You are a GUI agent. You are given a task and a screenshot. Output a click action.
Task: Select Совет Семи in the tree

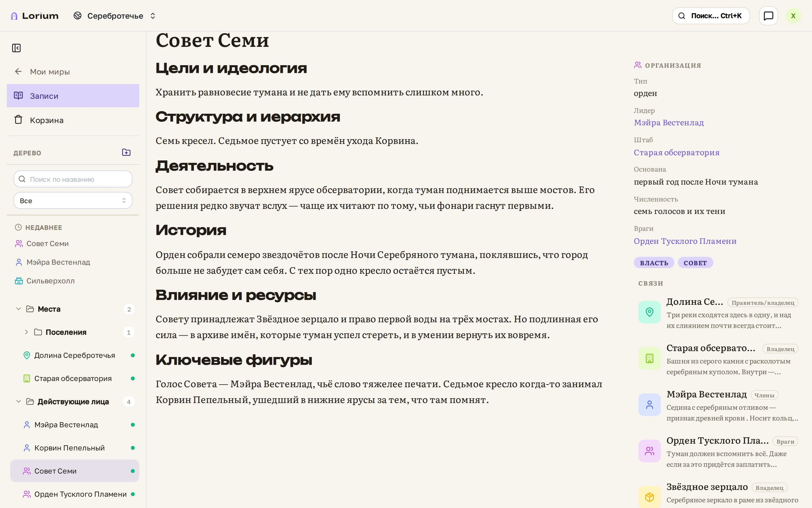[74, 471]
